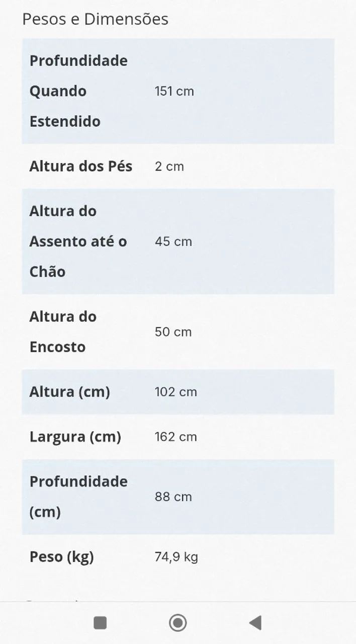Select the "Profundidade (cm)" row
This screenshot has height=644, width=356.
coord(78,497)
